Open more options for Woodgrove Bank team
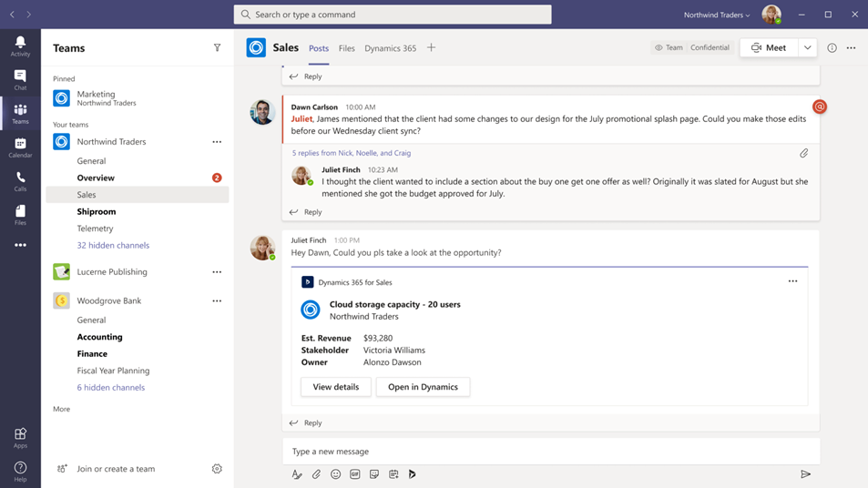Screen dimensions: 868x488 pos(217,300)
